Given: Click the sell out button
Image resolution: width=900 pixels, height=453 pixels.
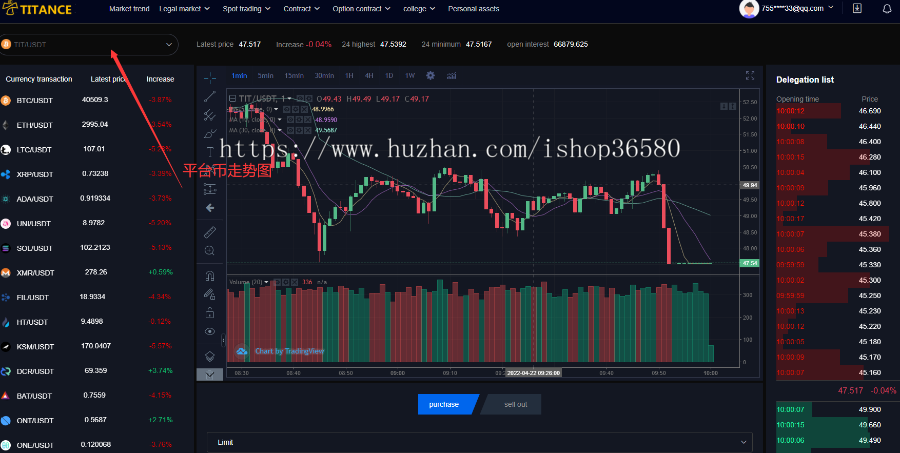Looking at the screenshot, I should point(511,404).
